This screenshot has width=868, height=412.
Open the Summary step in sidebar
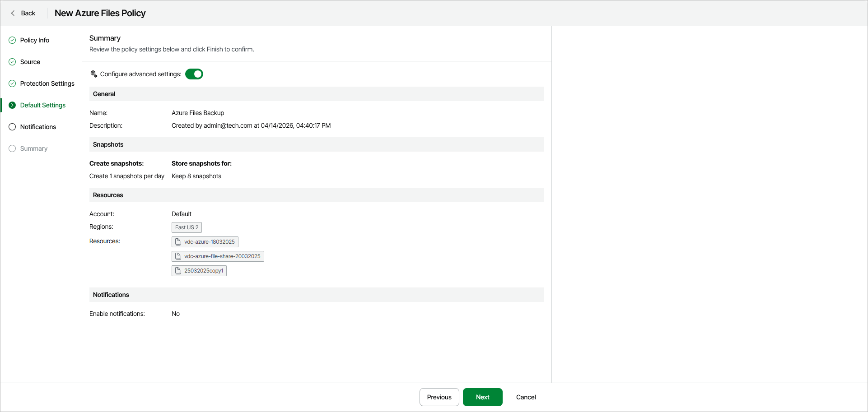pos(33,148)
